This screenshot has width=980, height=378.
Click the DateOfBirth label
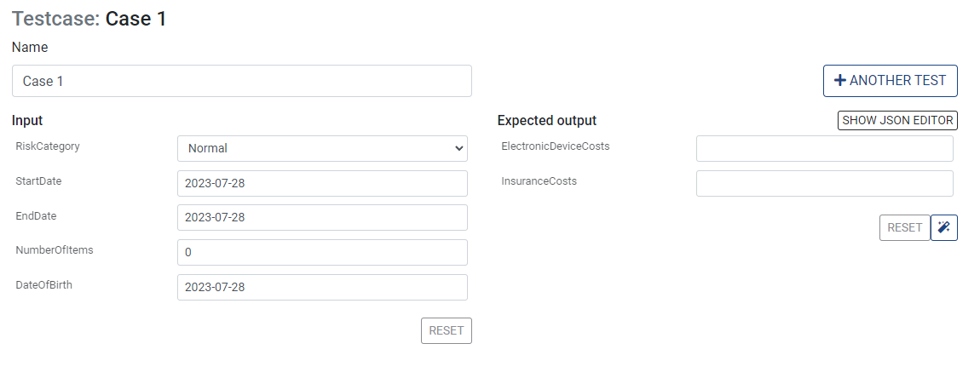click(43, 285)
